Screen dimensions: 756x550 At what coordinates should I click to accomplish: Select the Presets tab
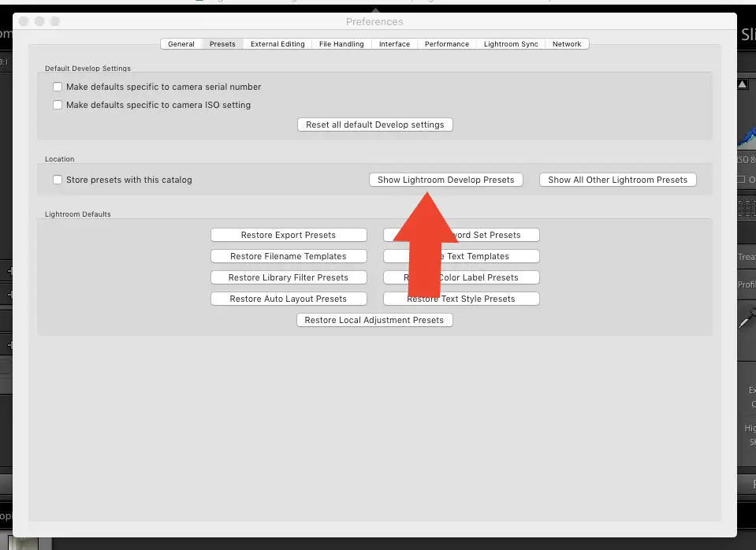pos(222,44)
